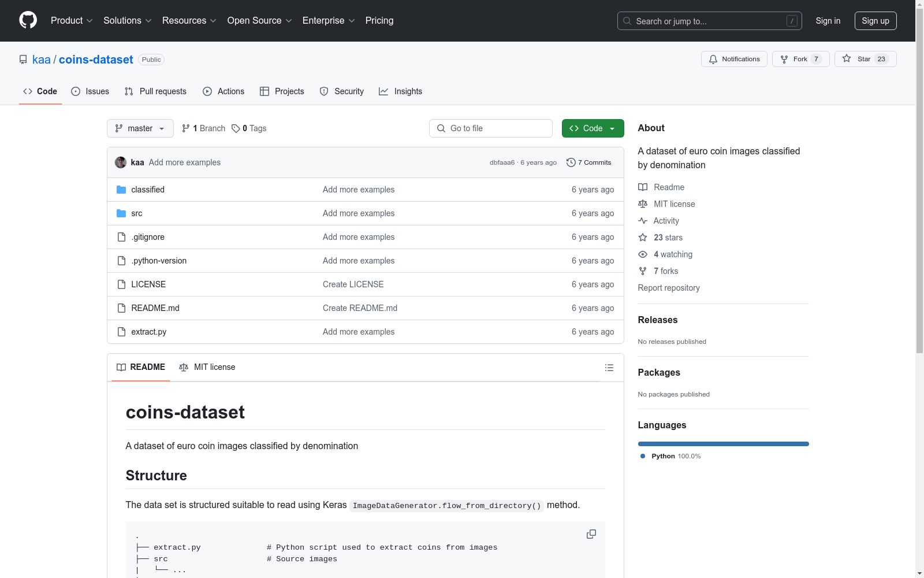The width and height of the screenshot is (924, 578).
Task: Click the Notifications bell button
Action: (x=734, y=59)
